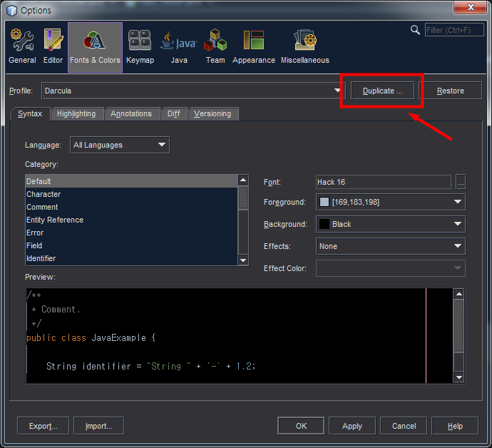Viewport: 492px width, 448px height.
Task: Click the Apply button
Action: pos(352,426)
